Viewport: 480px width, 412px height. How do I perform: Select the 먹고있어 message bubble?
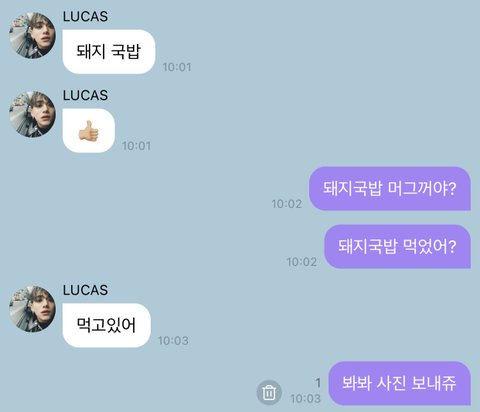click(106, 325)
